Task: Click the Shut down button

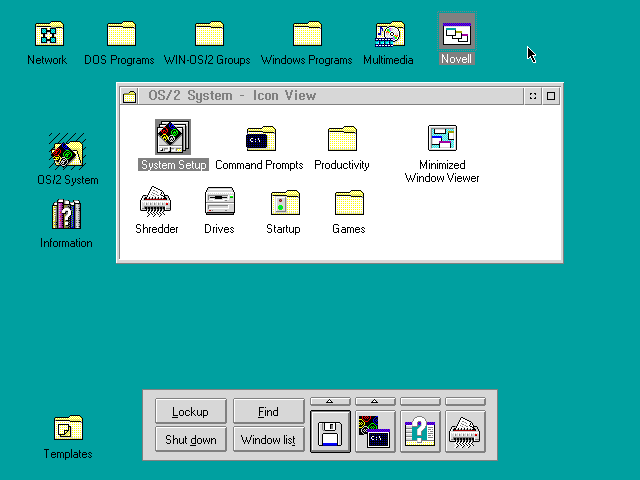Action: [x=191, y=440]
